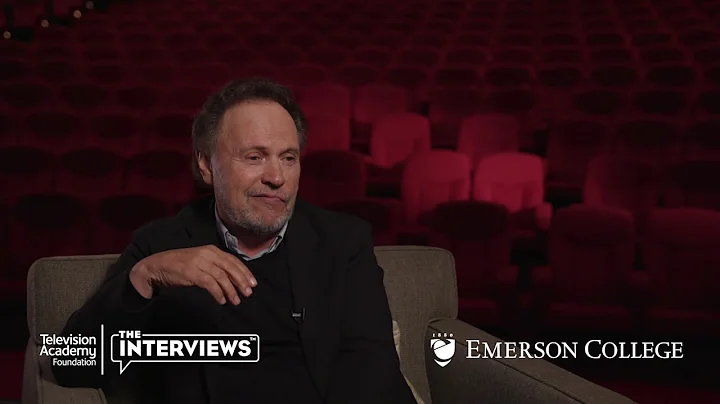720x404 pixels.
Task: Click the vertical divider line between logos
Action: [102, 350]
